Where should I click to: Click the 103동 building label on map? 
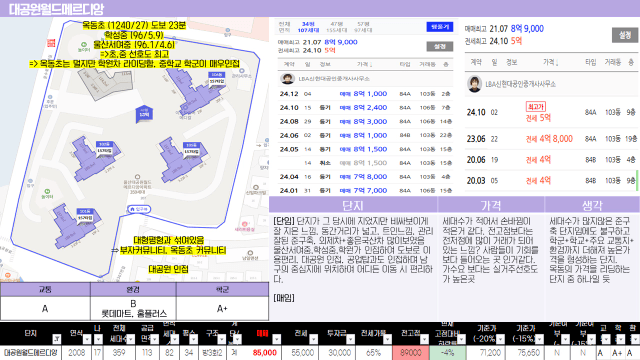point(191,149)
